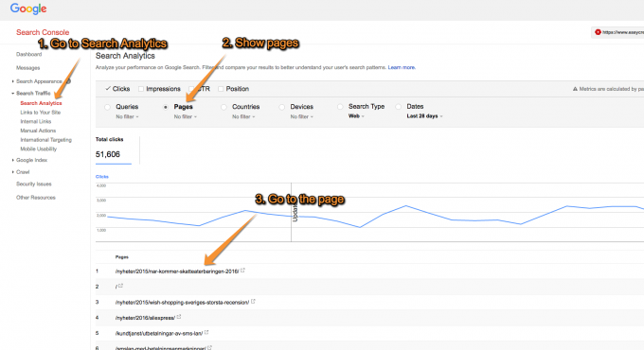The width and height of the screenshot is (644, 350).
Task: Click the property selector URL box
Action: [617, 32]
